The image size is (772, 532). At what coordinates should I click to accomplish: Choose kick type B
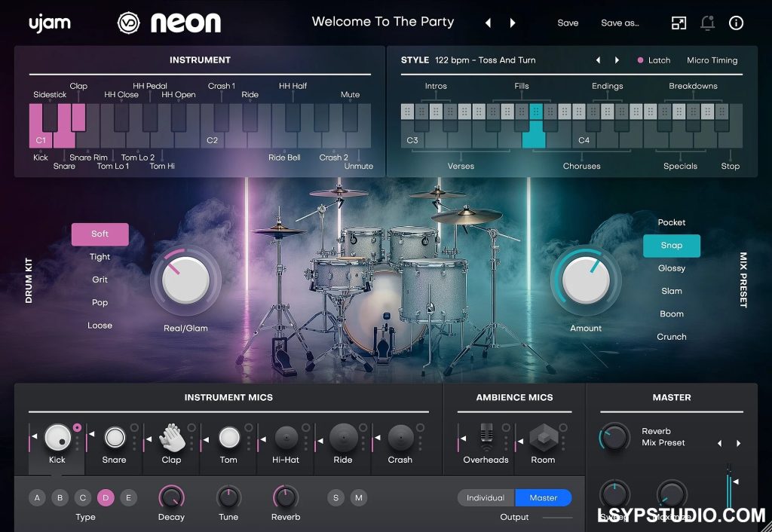point(60,497)
